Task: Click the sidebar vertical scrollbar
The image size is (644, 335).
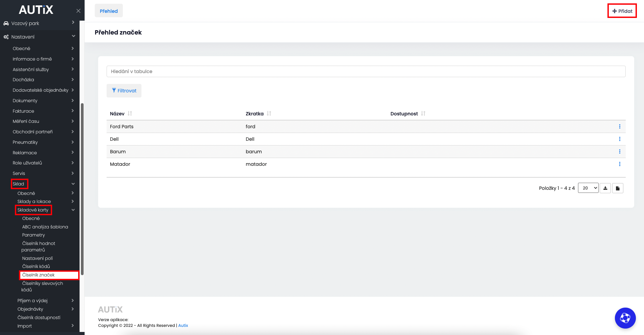Action: [82, 189]
